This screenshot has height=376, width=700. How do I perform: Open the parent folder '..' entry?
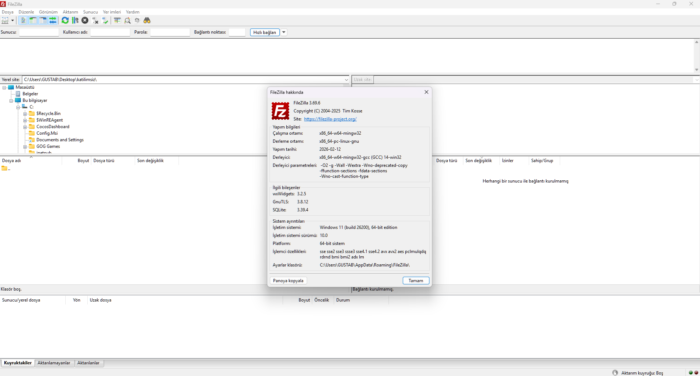click(x=6, y=169)
